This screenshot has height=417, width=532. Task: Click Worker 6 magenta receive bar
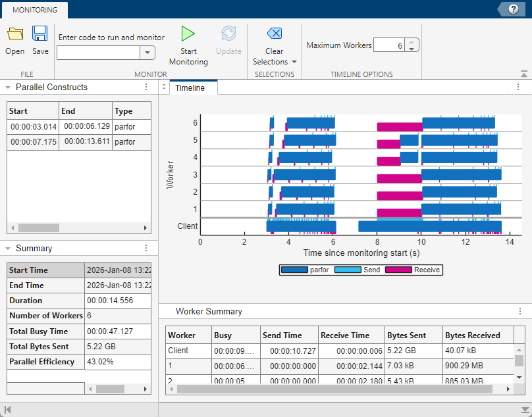400,127
